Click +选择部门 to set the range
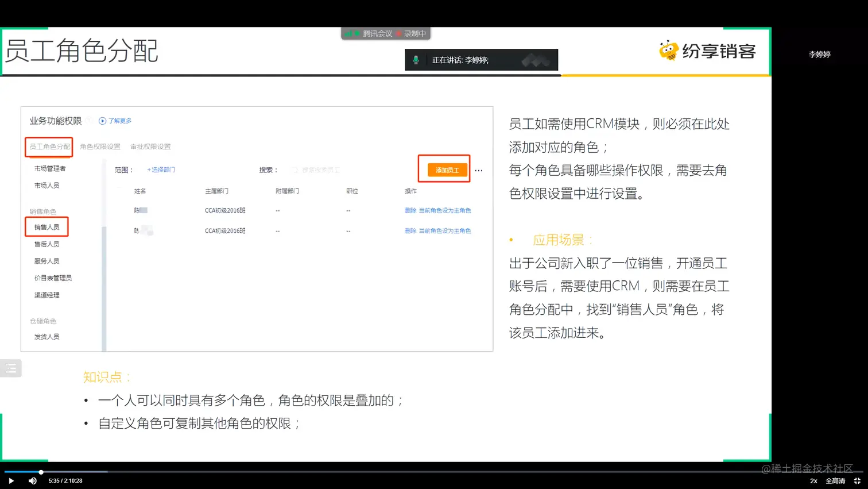Screen dimensions: 868x489 pyautogui.click(x=161, y=170)
